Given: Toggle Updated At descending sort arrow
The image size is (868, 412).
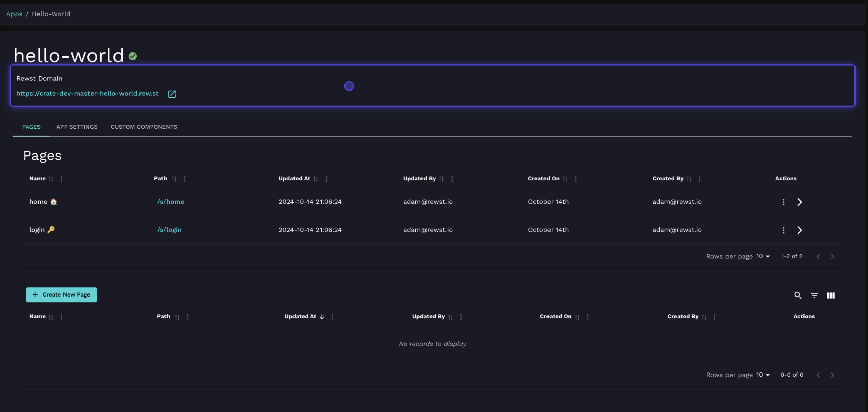Looking at the screenshot, I should 322,317.
